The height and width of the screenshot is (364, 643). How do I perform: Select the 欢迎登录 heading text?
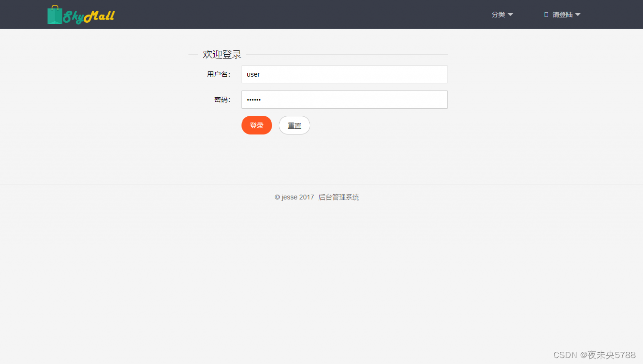[222, 54]
